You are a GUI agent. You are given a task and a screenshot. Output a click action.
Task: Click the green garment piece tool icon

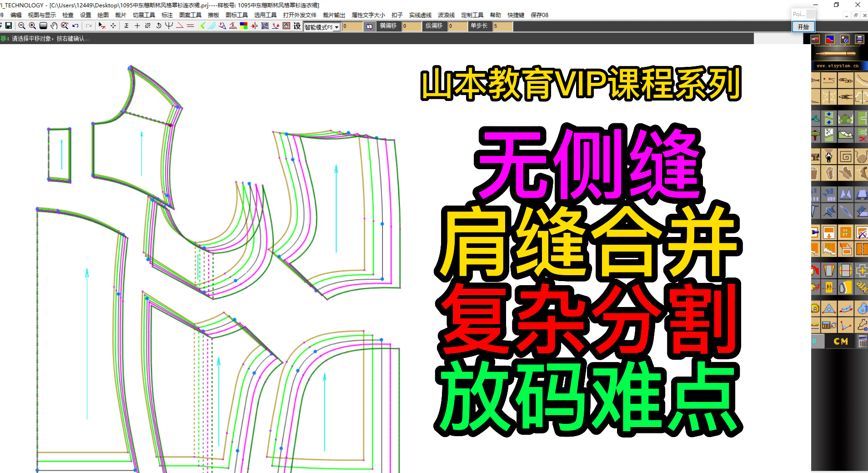click(x=845, y=119)
